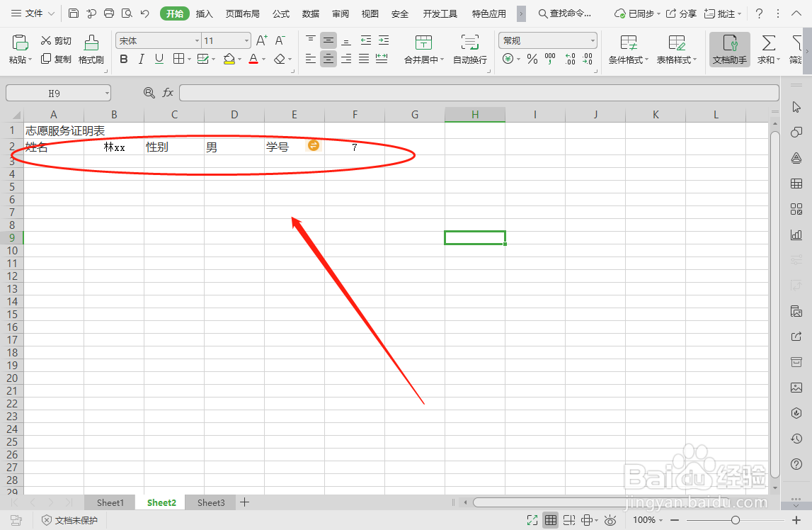Click the 分享 Share button
Viewport: 812px width, 530px height.
tap(681, 13)
